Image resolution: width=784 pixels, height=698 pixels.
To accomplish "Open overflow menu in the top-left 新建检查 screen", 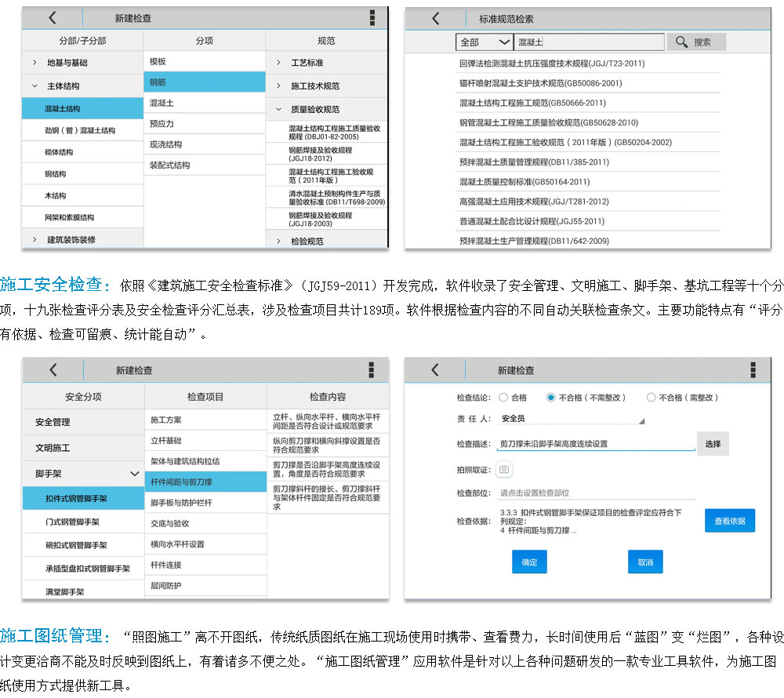I will [372, 17].
